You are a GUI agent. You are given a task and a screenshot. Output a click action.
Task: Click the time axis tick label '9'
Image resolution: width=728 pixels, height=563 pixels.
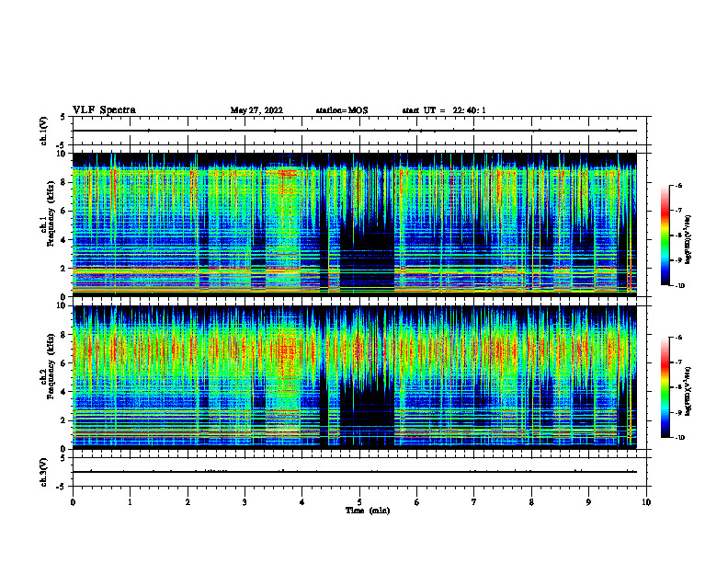tap(588, 502)
